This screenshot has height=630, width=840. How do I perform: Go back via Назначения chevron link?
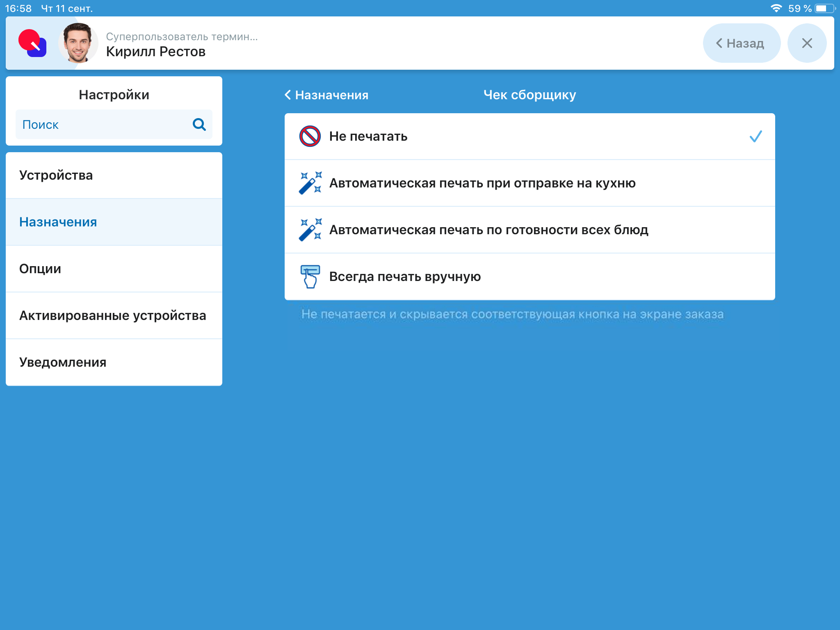pos(326,95)
